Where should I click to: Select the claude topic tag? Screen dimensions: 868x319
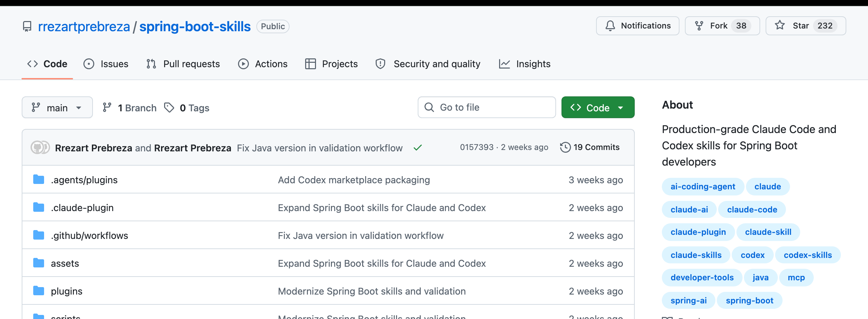(768, 187)
